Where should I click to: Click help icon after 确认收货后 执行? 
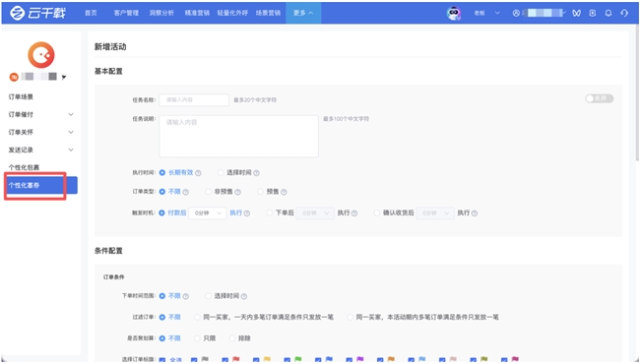point(475,213)
